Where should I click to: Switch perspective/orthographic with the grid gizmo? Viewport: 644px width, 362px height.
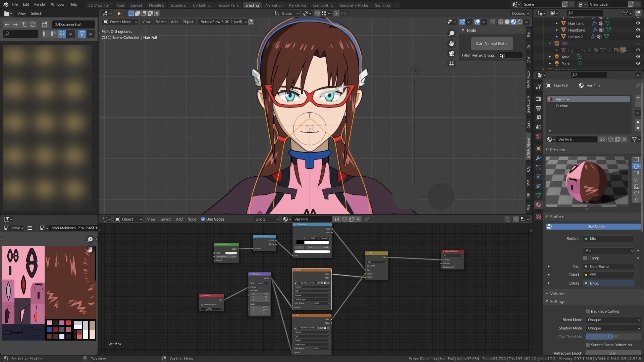(451, 64)
